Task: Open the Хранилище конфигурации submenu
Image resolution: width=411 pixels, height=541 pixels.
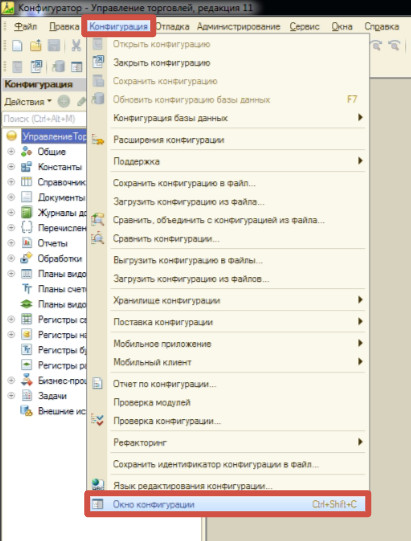Action: 228,300
